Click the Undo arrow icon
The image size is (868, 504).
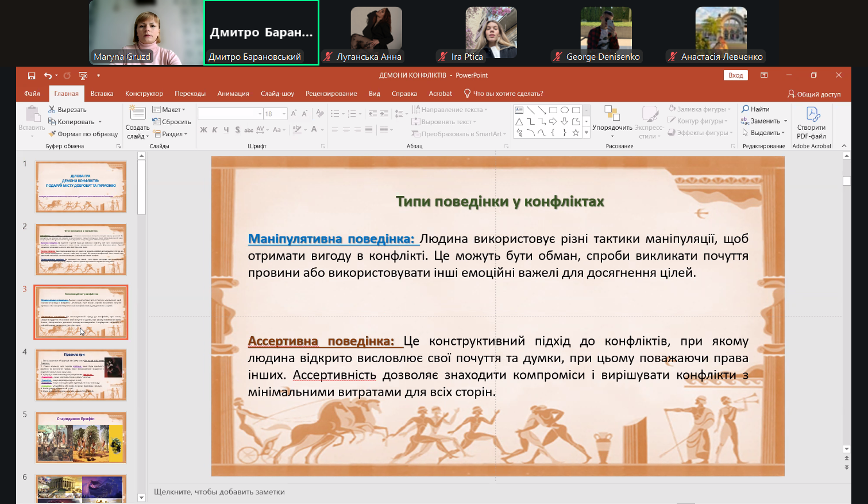48,75
